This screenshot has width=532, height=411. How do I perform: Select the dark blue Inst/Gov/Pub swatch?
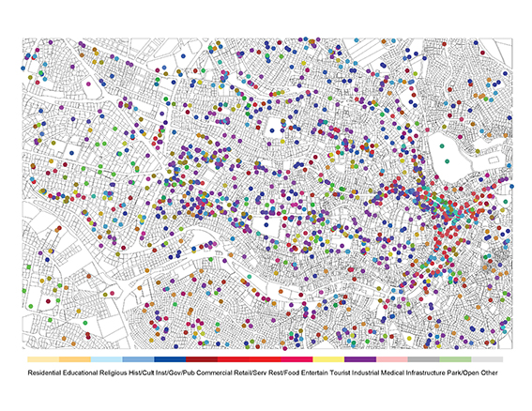tap(170, 359)
